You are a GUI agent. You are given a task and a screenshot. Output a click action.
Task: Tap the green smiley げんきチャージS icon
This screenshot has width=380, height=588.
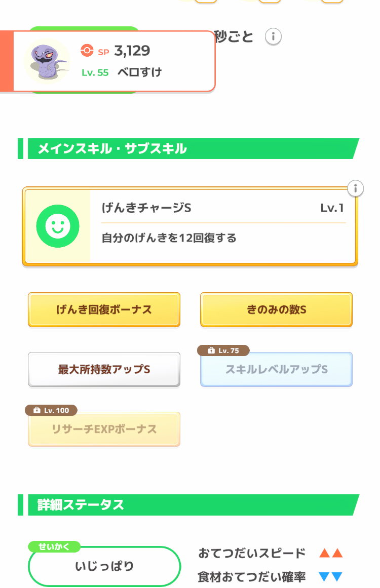coord(58,226)
